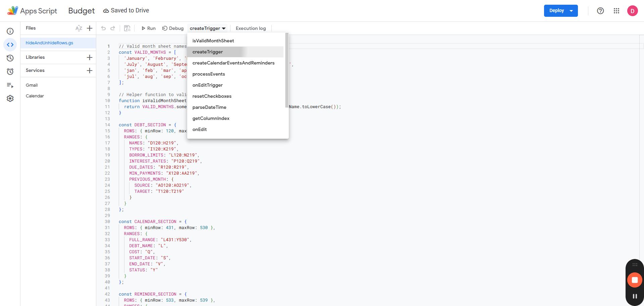The image size is (644, 306).
Task: Click the Undo arrow in toolbar
Action: tap(104, 28)
